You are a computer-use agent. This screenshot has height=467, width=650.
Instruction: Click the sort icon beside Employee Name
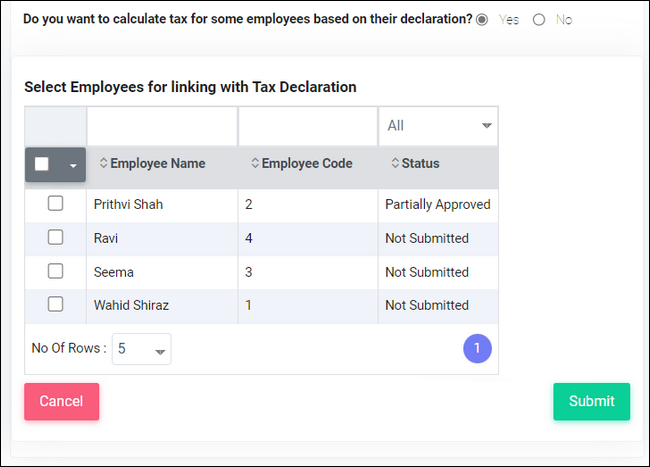(104, 163)
